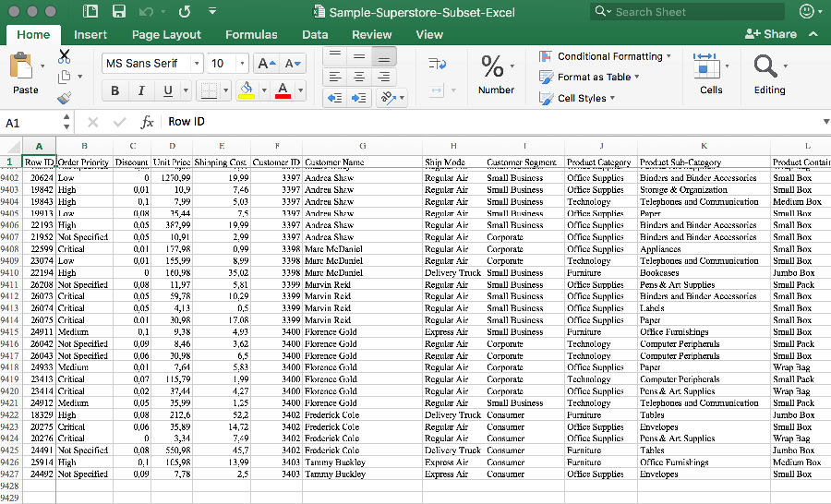Click the Redo circular arrow icon
The height and width of the screenshot is (504, 831).
(185, 12)
